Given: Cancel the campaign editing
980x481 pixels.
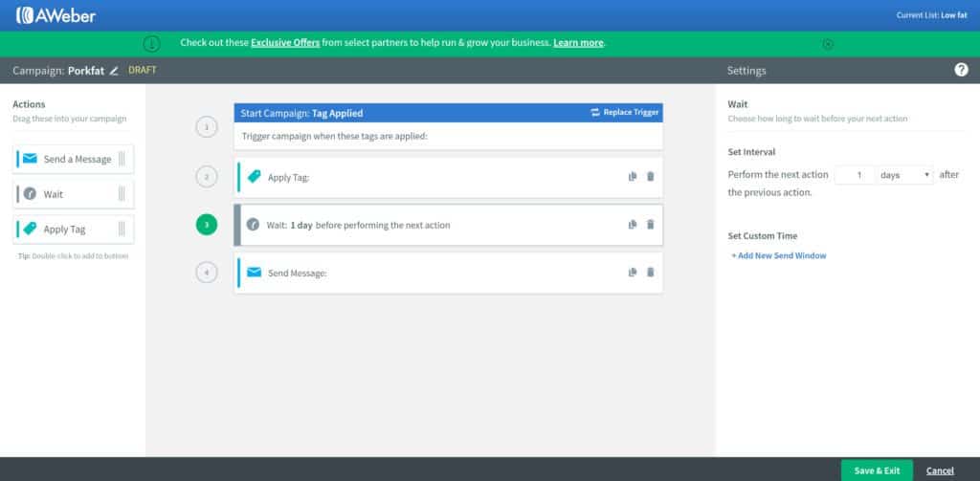Looking at the screenshot, I should pyautogui.click(x=940, y=470).
